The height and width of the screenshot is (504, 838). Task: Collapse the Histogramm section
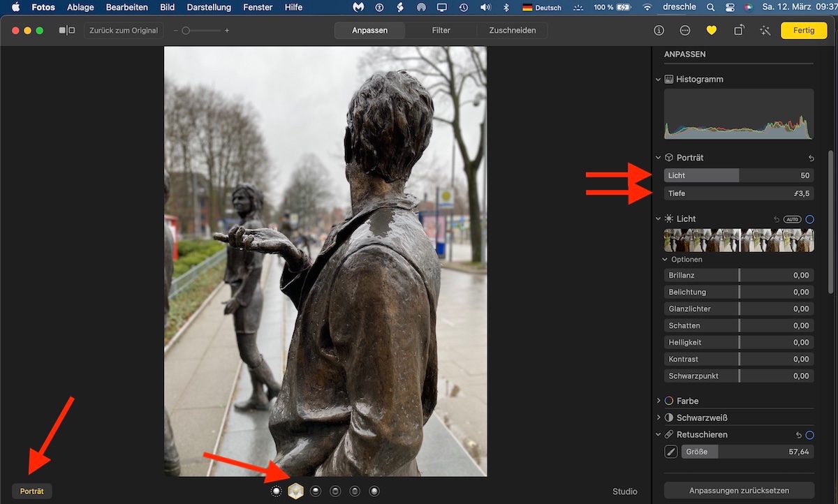tap(659, 80)
